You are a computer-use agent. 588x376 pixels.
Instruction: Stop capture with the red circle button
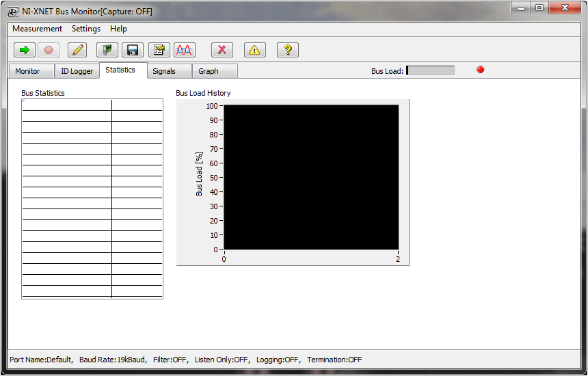coord(49,50)
